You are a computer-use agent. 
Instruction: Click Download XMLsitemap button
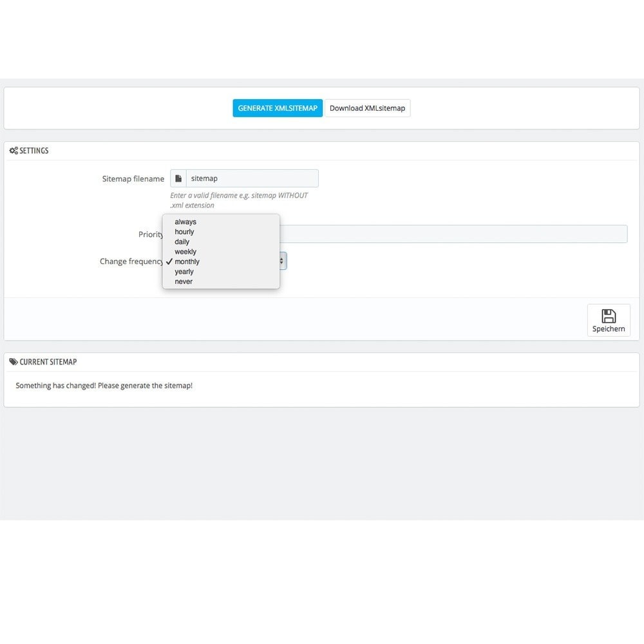[367, 108]
